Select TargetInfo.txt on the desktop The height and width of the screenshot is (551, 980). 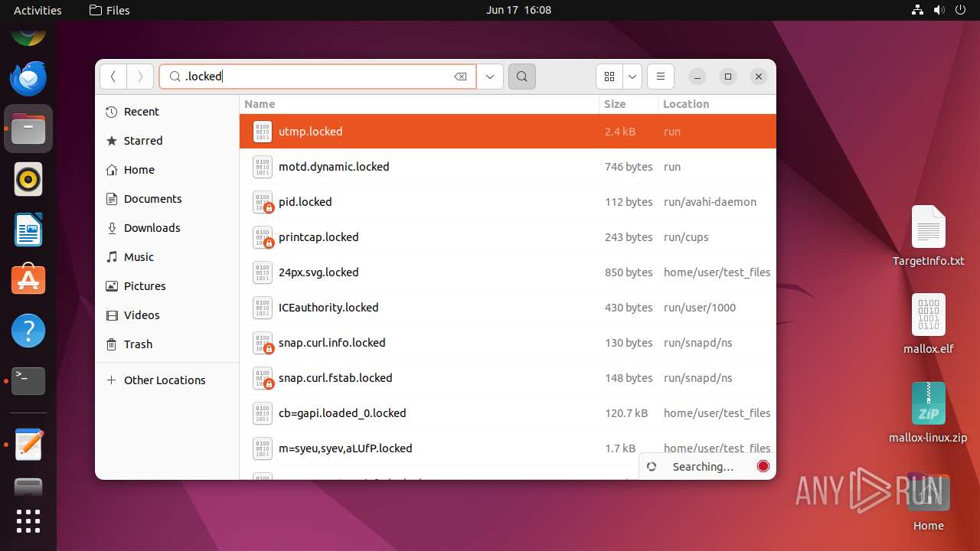point(928,236)
